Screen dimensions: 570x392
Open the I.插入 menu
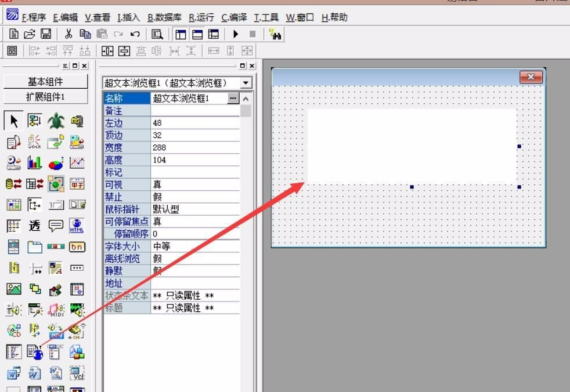click(129, 17)
